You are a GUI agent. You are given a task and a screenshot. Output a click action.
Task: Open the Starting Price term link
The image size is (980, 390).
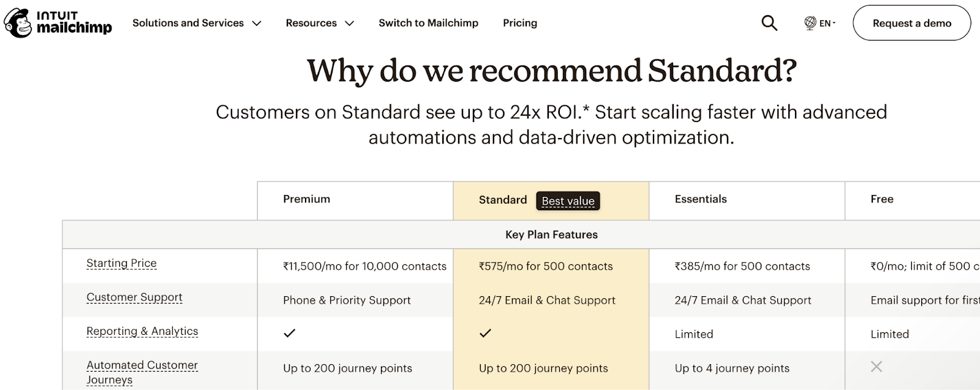coord(121,263)
